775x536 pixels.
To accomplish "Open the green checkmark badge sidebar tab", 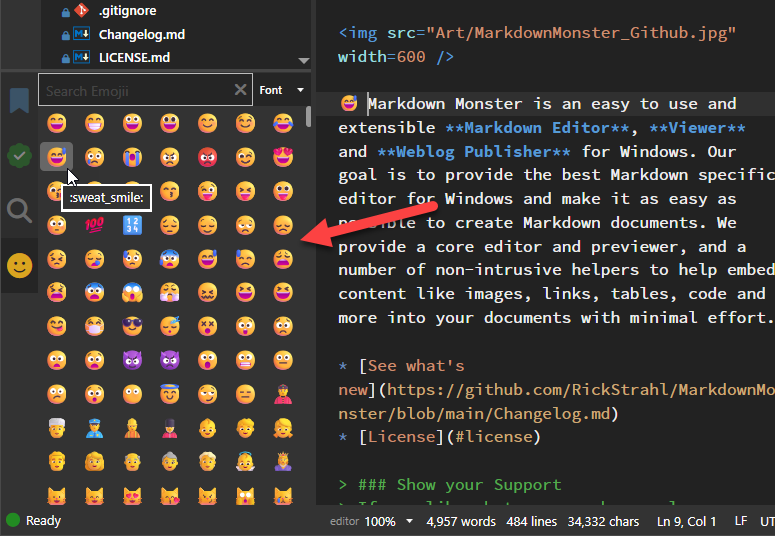I will (x=19, y=156).
